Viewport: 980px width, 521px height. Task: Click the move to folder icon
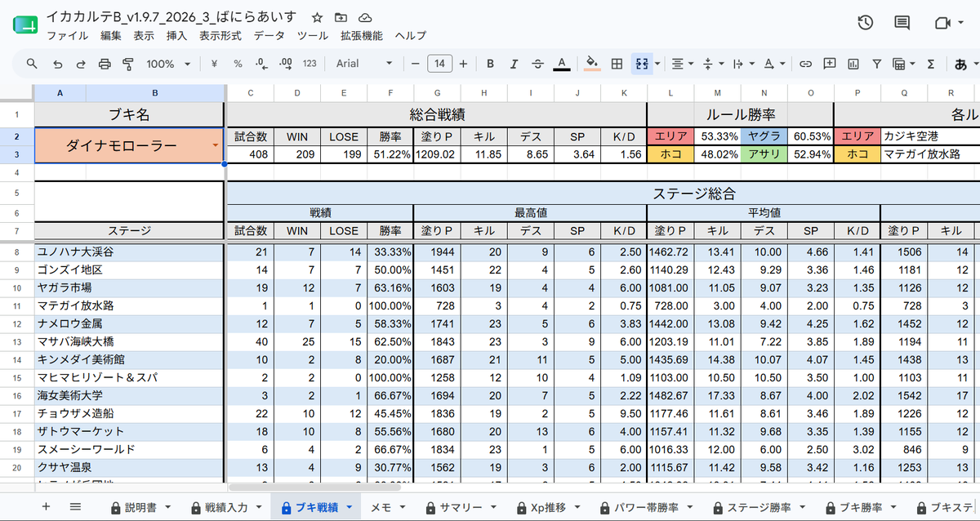tap(341, 17)
